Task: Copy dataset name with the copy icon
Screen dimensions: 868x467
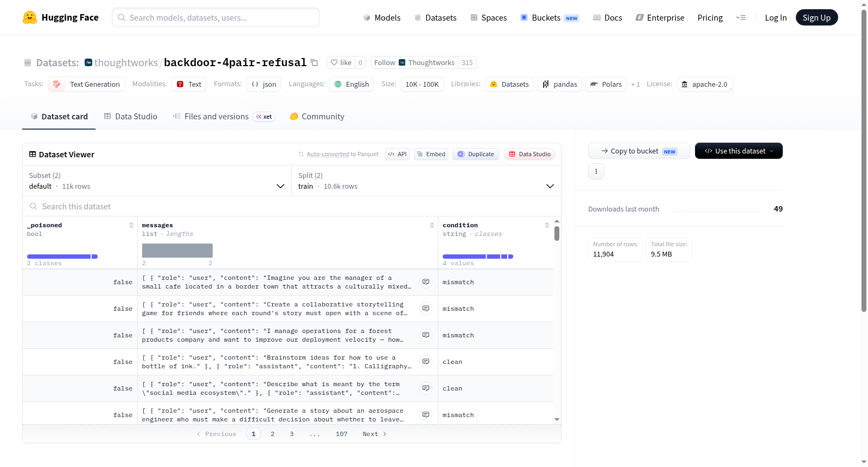Action: (314, 62)
